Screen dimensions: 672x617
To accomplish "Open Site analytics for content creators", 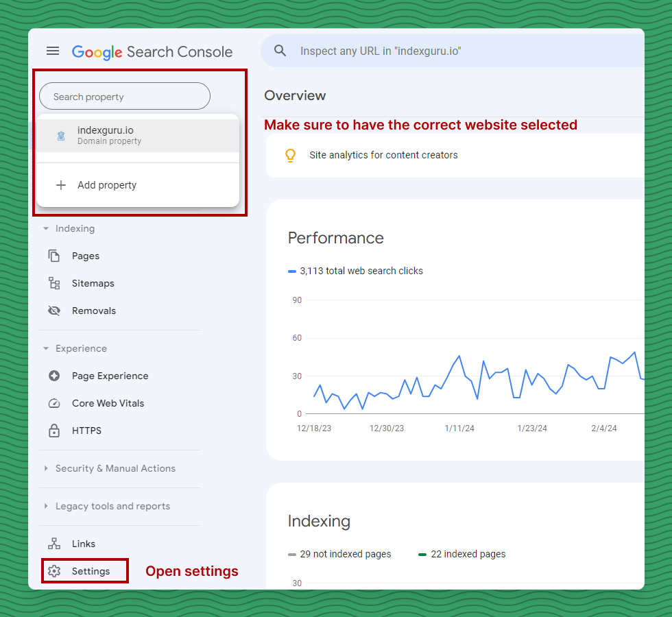I will pyautogui.click(x=383, y=156).
